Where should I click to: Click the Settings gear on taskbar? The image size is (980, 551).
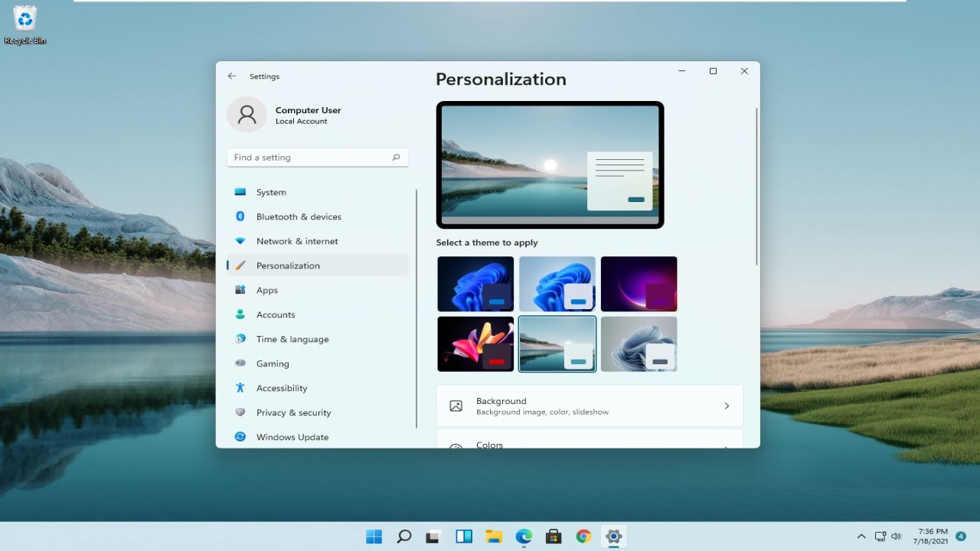(x=613, y=536)
